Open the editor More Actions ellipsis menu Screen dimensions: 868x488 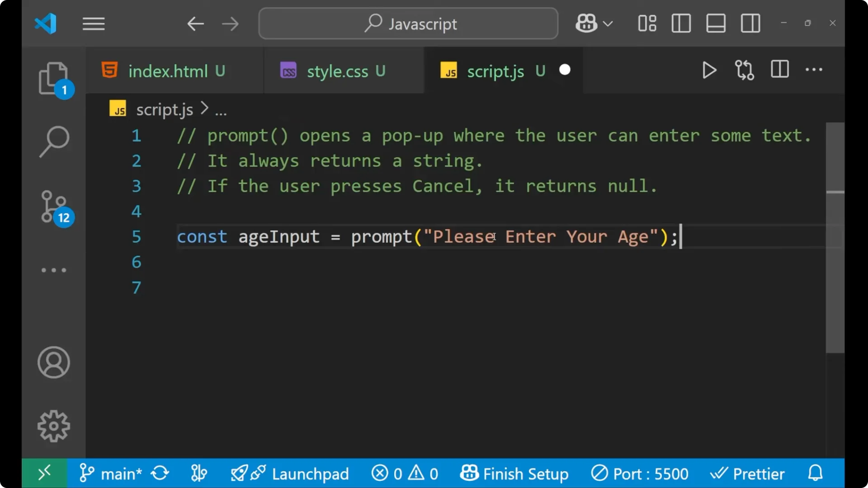(x=814, y=70)
